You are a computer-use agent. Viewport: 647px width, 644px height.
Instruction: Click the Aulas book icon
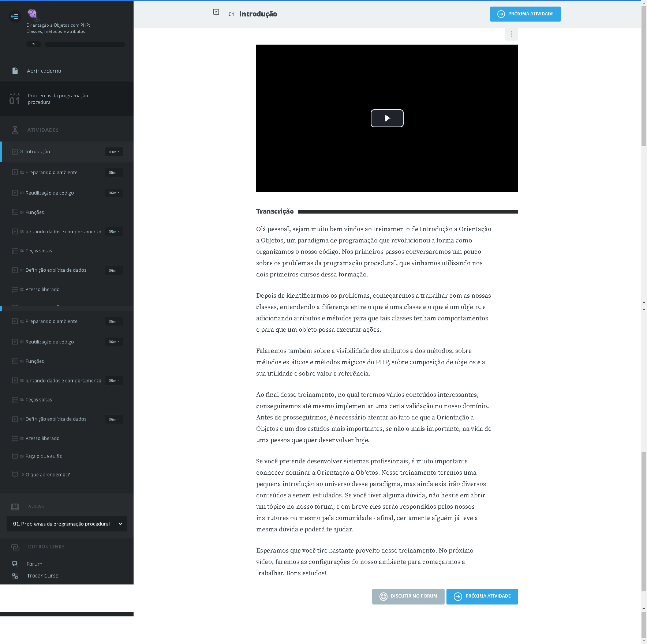point(15,506)
